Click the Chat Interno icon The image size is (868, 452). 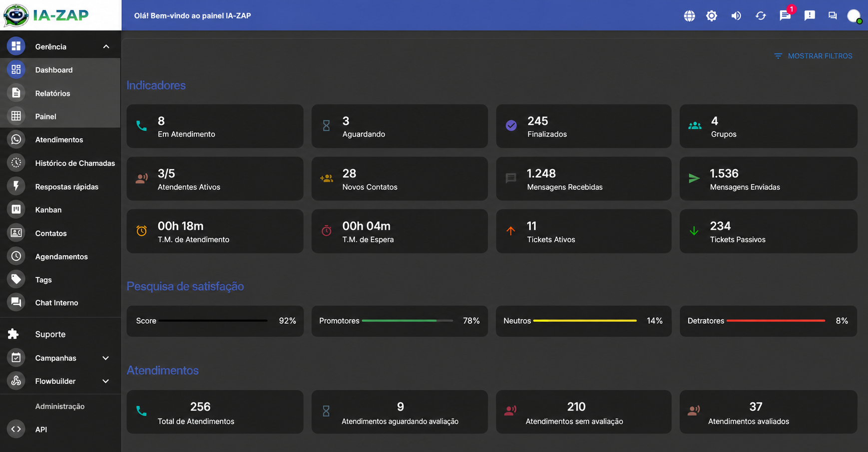pyautogui.click(x=16, y=302)
